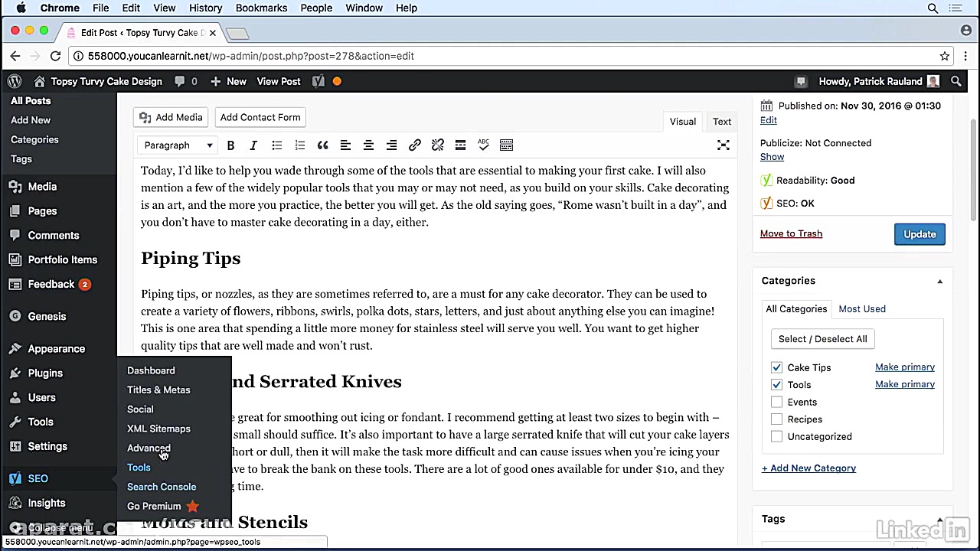Click the Add Media button
980x551 pixels.
click(x=171, y=117)
